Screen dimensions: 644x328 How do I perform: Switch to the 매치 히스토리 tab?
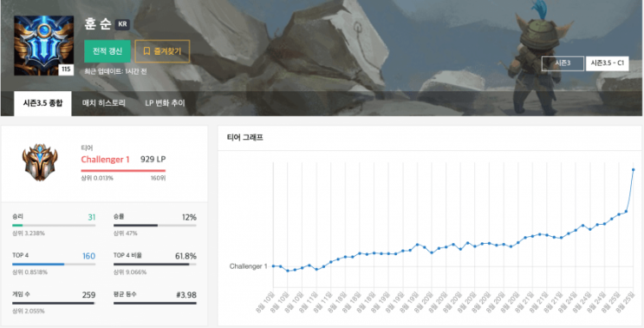pyautogui.click(x=103, y=103)
